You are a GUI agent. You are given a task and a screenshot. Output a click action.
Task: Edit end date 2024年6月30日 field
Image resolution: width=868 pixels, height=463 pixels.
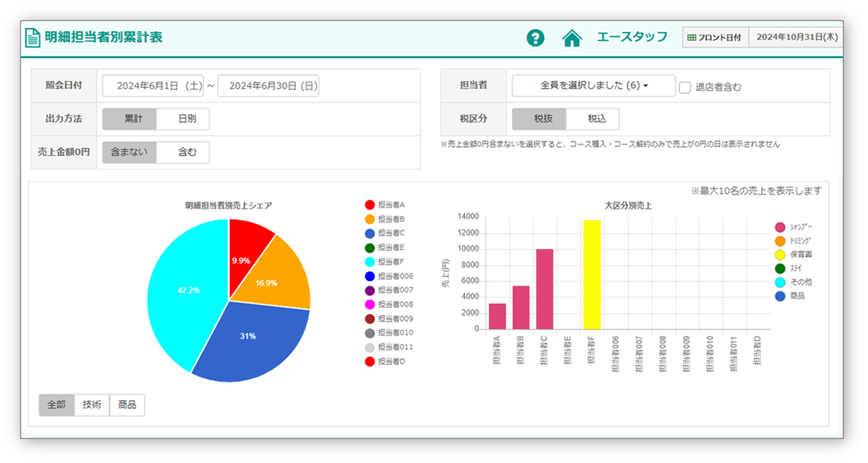coord(268,85)
